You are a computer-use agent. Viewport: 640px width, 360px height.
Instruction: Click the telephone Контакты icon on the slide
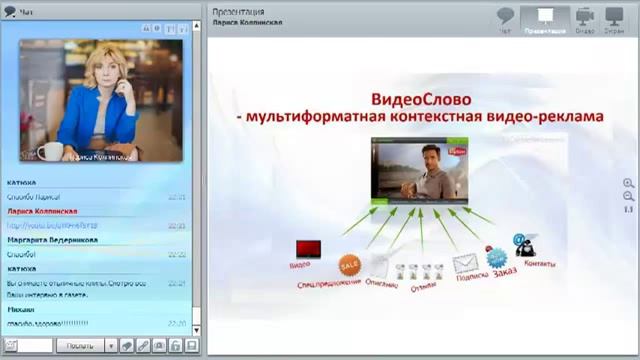coord(525,245)
